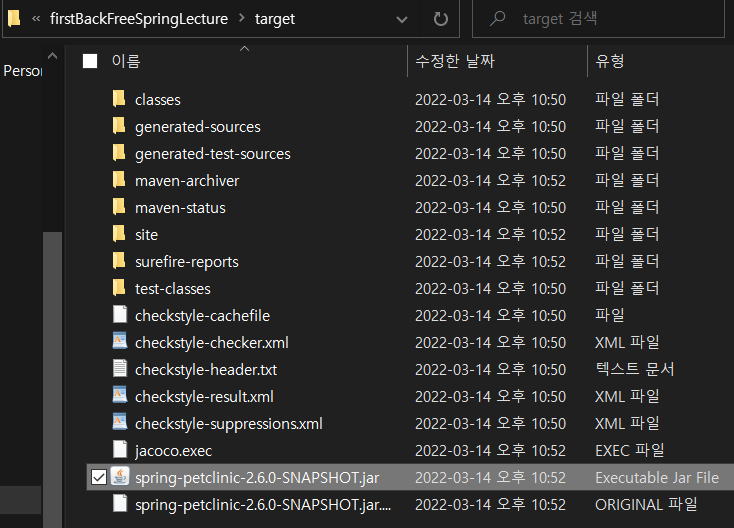
Task: Click the date cell of maven-archiver
Action: tap(491, 181)
